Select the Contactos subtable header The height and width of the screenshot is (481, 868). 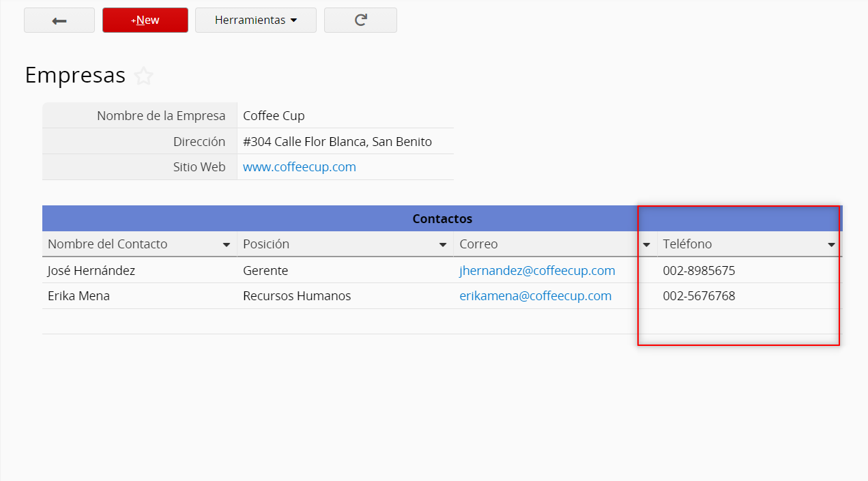coord(442,219)
